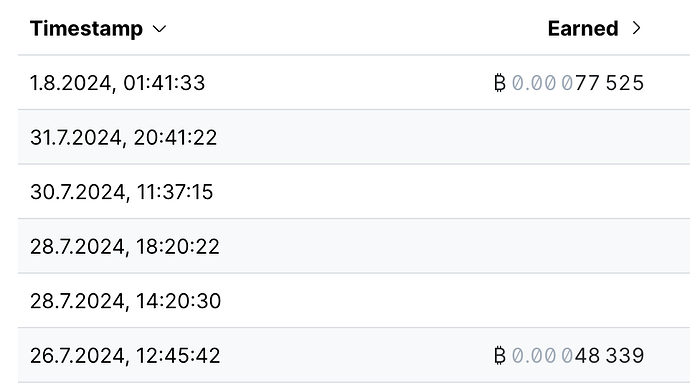
Task: Select the row dated 30.7.2024, 11:37:15
Action: pyautogui.click(x=354, y=192)
